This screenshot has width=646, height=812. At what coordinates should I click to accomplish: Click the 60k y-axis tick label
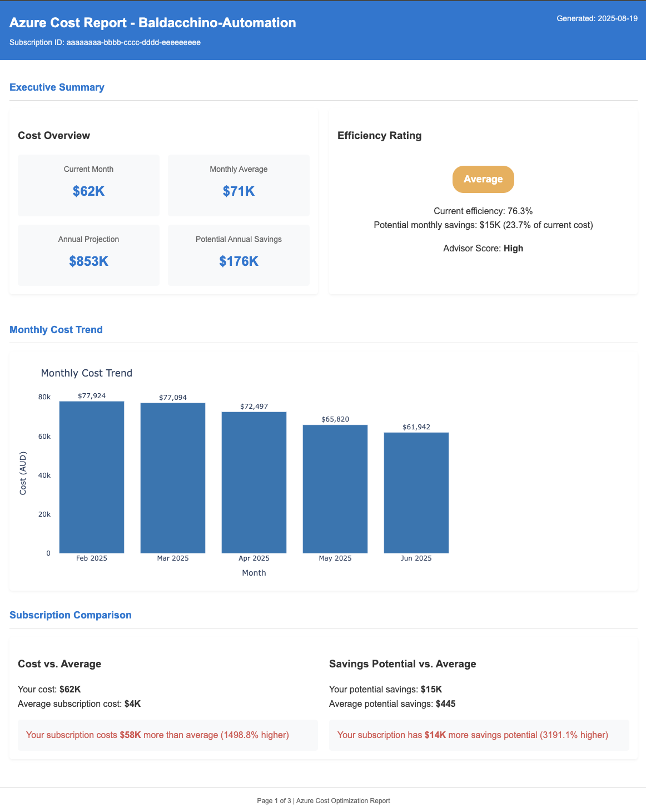pyautogui.click(x=44, y=437)
